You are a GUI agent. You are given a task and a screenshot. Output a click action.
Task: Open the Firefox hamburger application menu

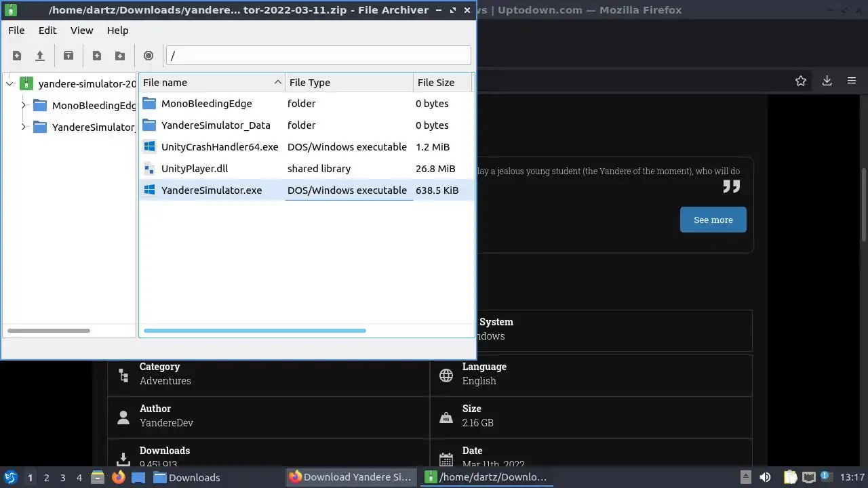coord(852,81)
